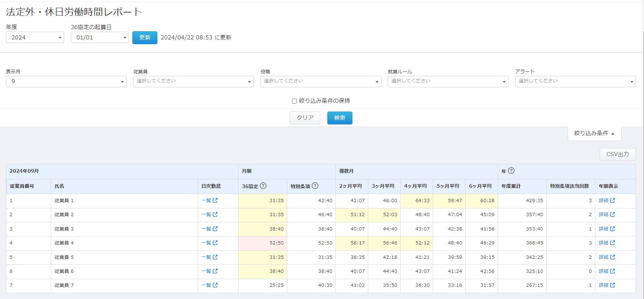Open the 36協定の起算日 dropdown
This screenshot has width=644, height=299.
click(100, 38)
